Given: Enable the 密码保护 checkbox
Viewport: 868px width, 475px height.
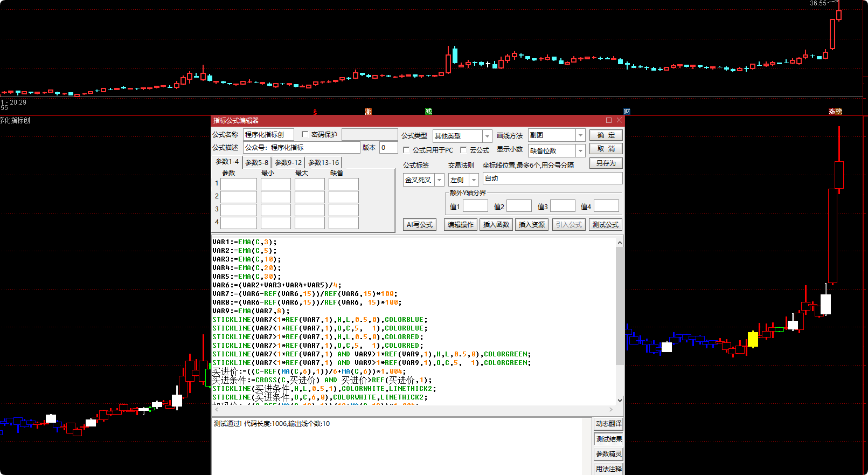Looking at the screenshot, I should click(x=305, y=135).
